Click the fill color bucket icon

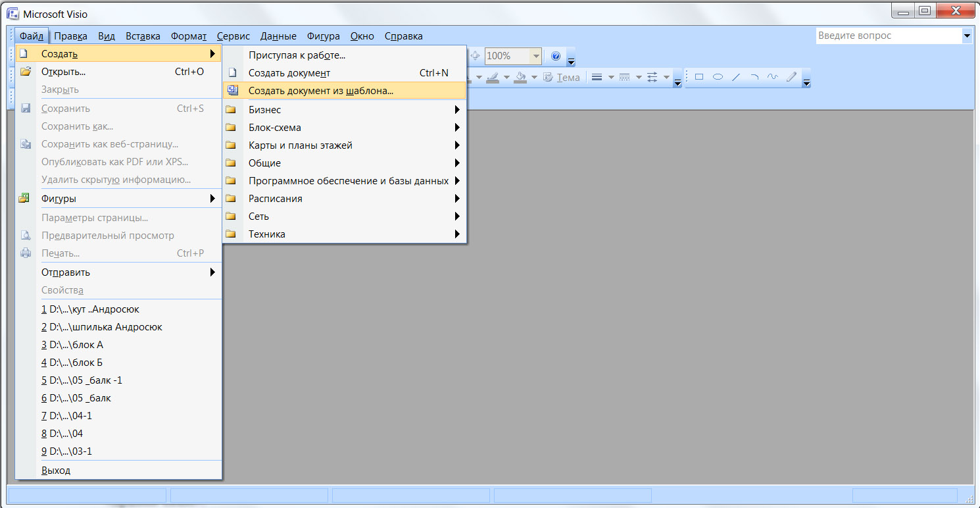520,78
